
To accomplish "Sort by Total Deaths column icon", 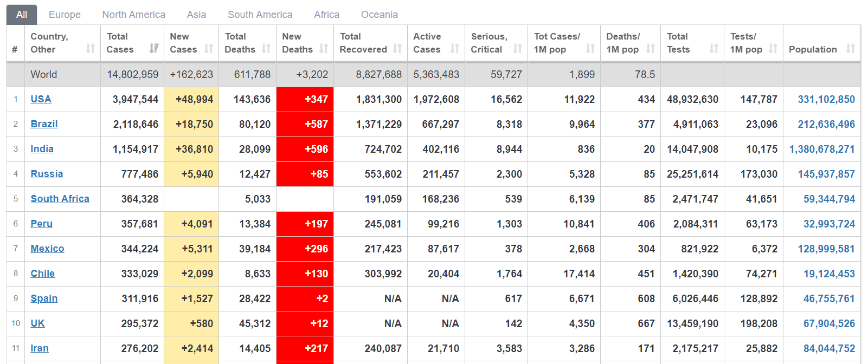I will pos(266,49).
